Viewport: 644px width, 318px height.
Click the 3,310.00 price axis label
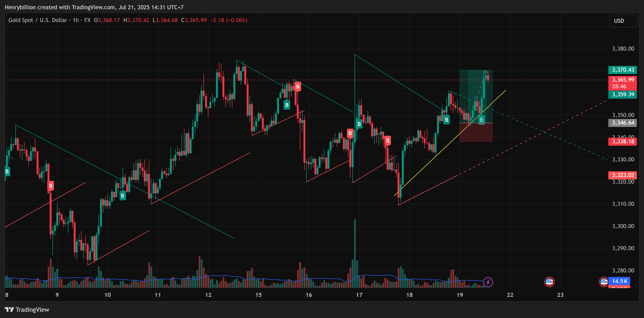pyautogui.click(x=623, y=204)
